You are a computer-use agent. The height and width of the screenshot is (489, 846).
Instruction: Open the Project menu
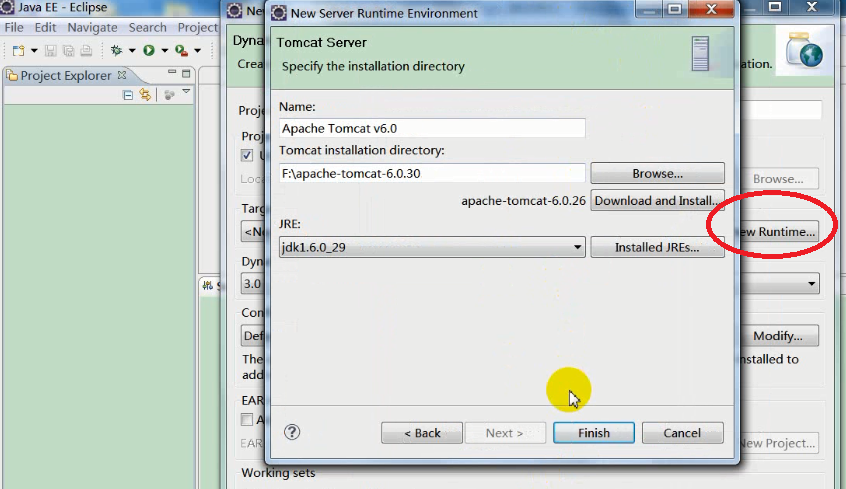198,28
